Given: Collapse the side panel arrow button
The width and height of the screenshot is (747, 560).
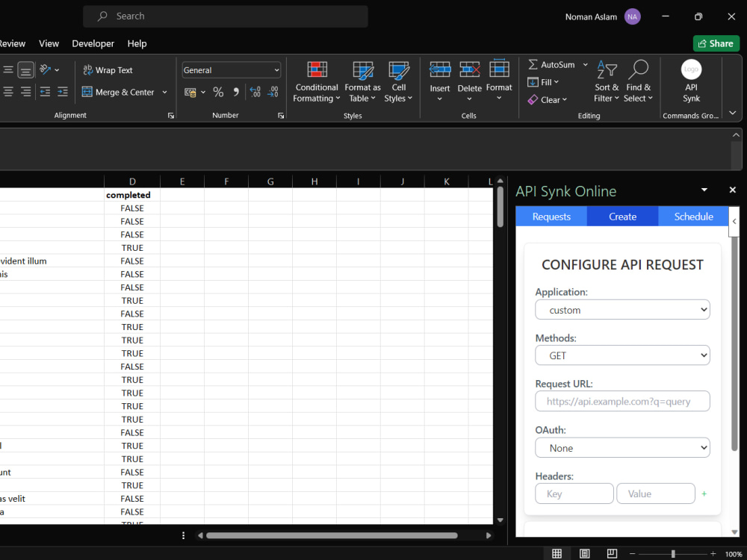Looking at the screenshot, I should 734,222.
